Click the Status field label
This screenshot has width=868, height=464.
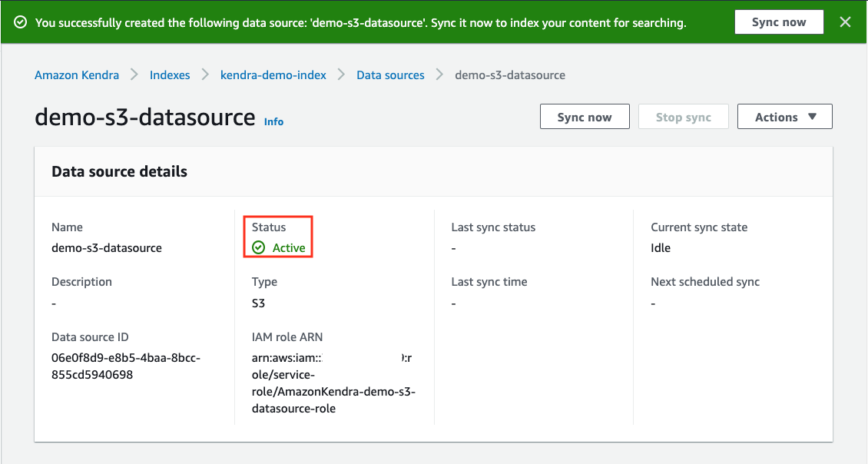[x=269, y=227]
